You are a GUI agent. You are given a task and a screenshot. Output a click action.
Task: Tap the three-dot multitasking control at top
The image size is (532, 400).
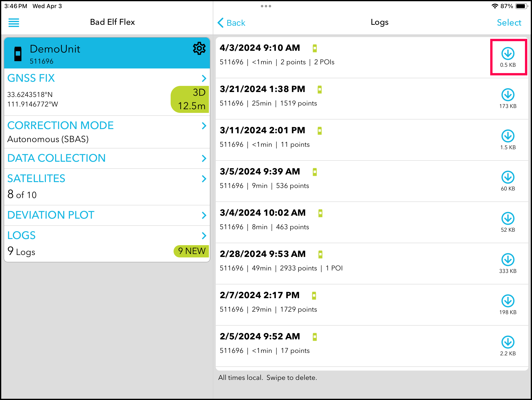click(x=266, y=6)
